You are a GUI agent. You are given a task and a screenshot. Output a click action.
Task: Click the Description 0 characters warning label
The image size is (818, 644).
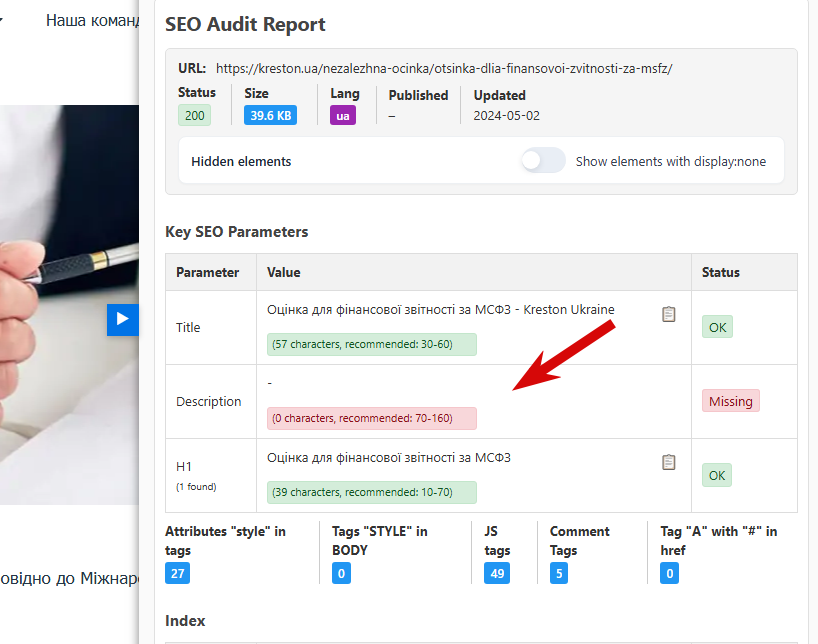[371, 418]
